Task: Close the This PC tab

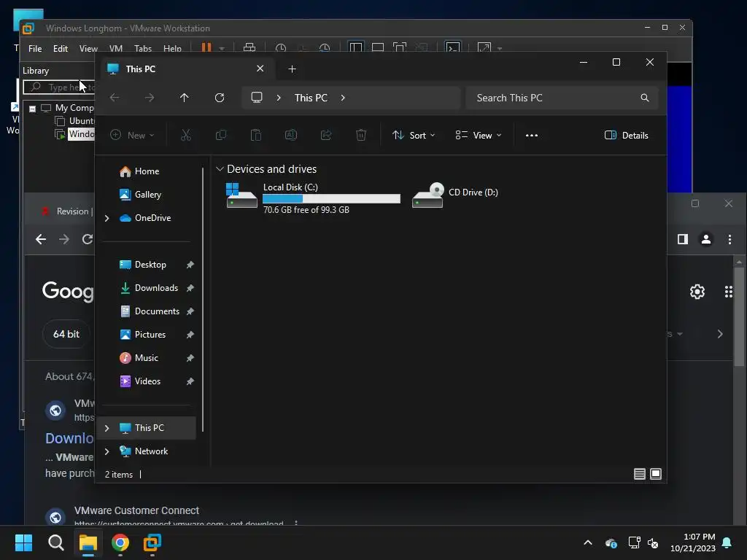Action: (x=260, y=69)
